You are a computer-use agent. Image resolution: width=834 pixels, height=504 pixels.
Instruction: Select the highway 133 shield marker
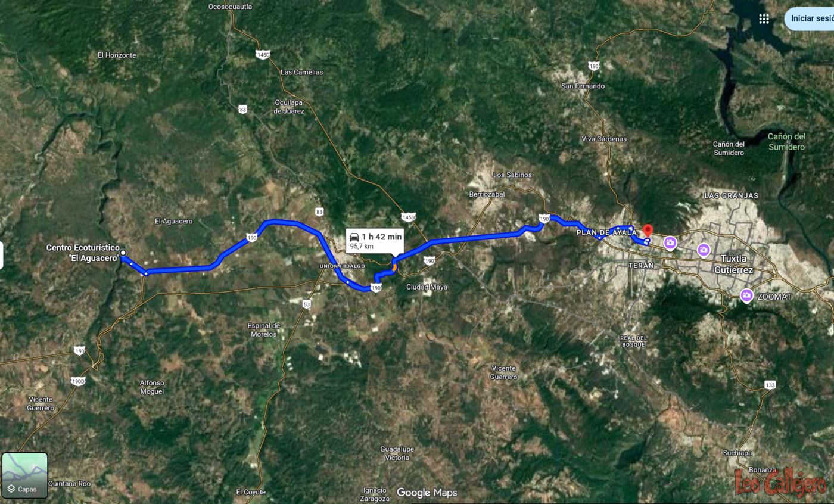click(x=770, y=385)
